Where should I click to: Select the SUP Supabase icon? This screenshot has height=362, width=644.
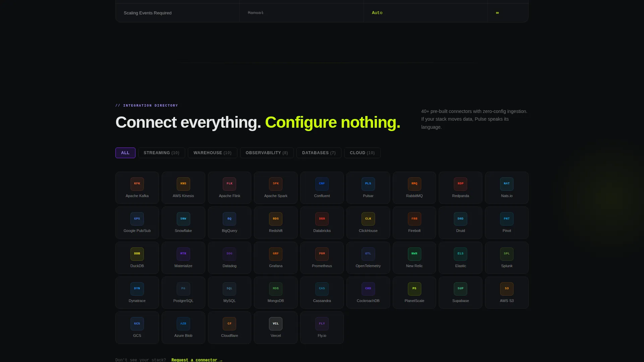pos(461,289)
